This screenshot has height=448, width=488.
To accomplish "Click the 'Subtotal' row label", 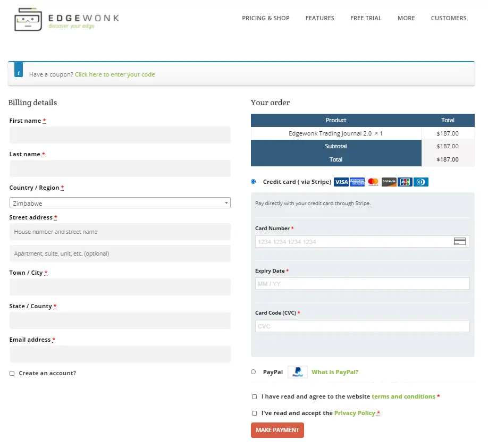I will 336,146.
